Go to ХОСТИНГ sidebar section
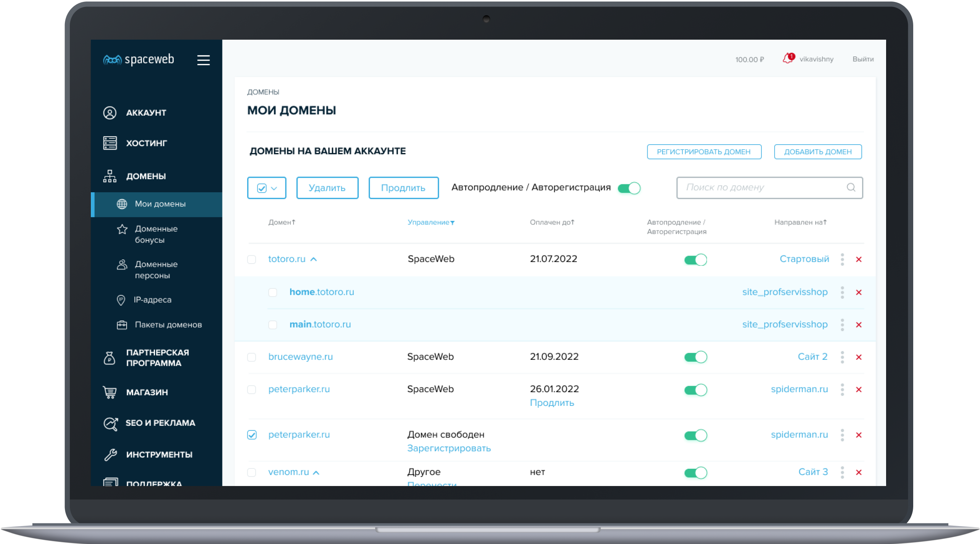 point(147,143)
